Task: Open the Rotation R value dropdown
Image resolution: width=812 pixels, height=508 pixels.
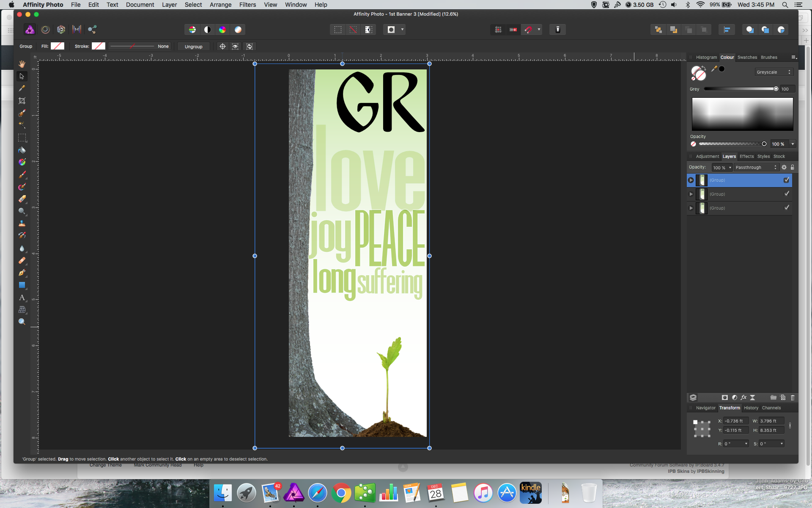Action: coord(746,444)
